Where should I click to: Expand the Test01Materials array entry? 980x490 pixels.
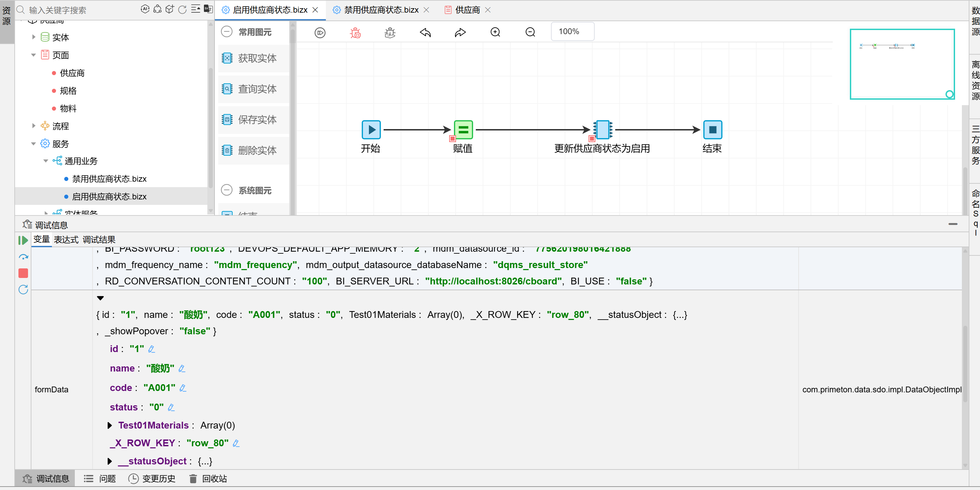pos(110,425)
